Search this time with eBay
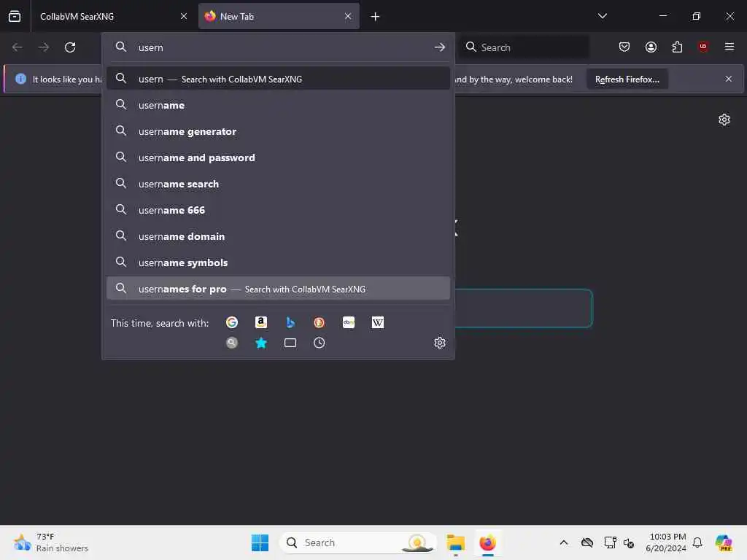The width and height of the screenshot is (747, 560). click(x=349, y=322)
